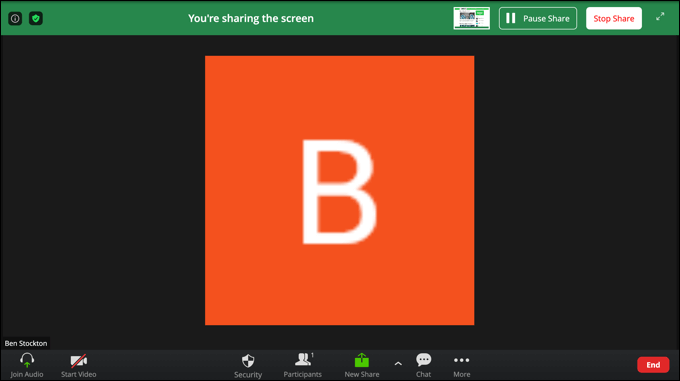Image resolution: width=680 pixels, height=381 pixels.
Task: Click the Ben Stockton name label
Action: 26,343
